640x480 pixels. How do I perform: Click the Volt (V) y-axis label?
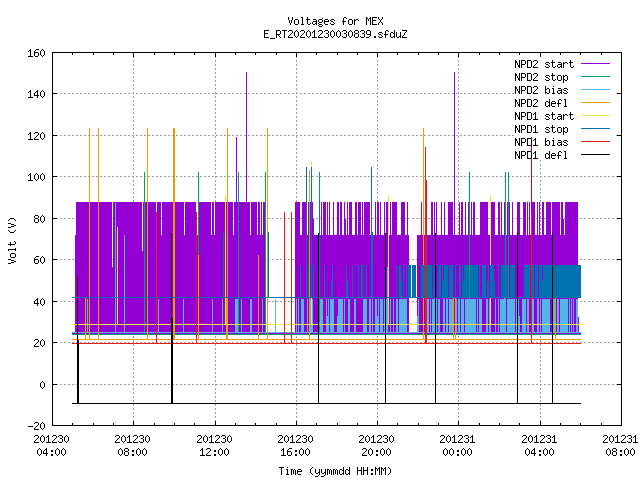pos(13,240)
